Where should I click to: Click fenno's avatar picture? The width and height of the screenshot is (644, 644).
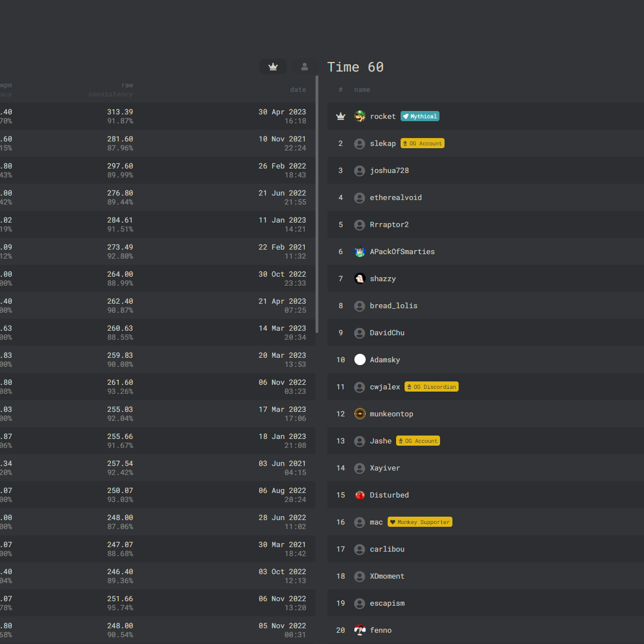(x=360, y=630)
